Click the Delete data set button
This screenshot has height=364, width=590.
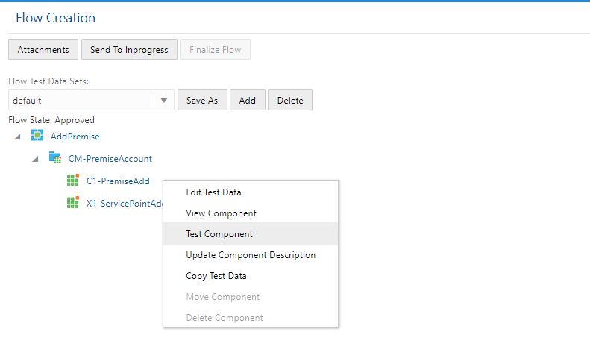coord(290,100)
